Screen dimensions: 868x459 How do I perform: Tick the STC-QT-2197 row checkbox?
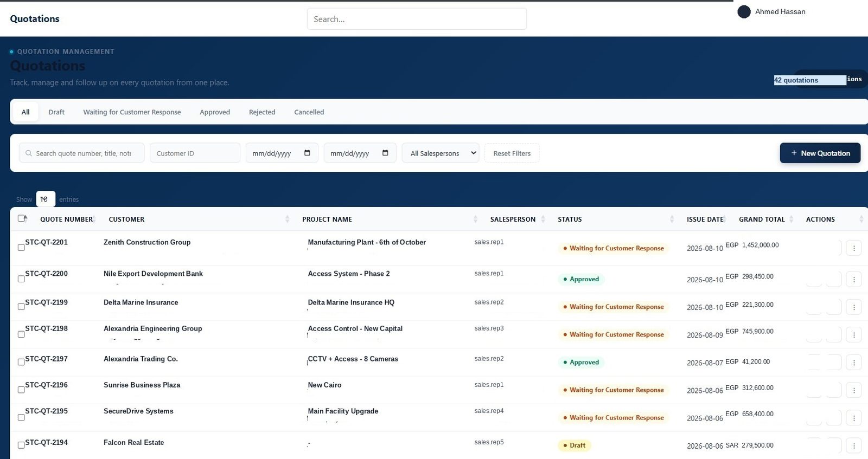[x=21, y=361]
